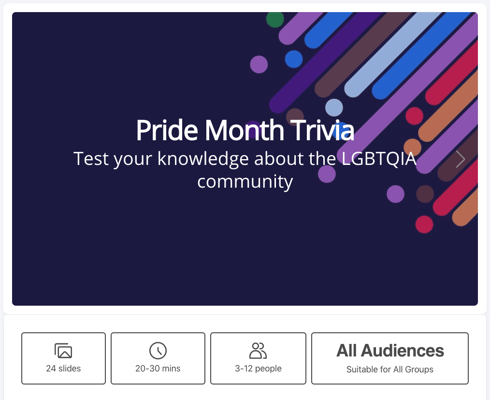Image resolution: width=490 pixels, height=400 pixels.
Task: Click the "All Audiences" heading
Action: [x=390, y=350]
